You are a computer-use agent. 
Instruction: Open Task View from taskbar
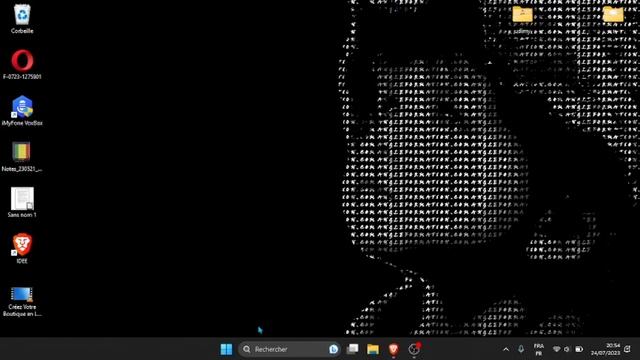tap(353, 349)
